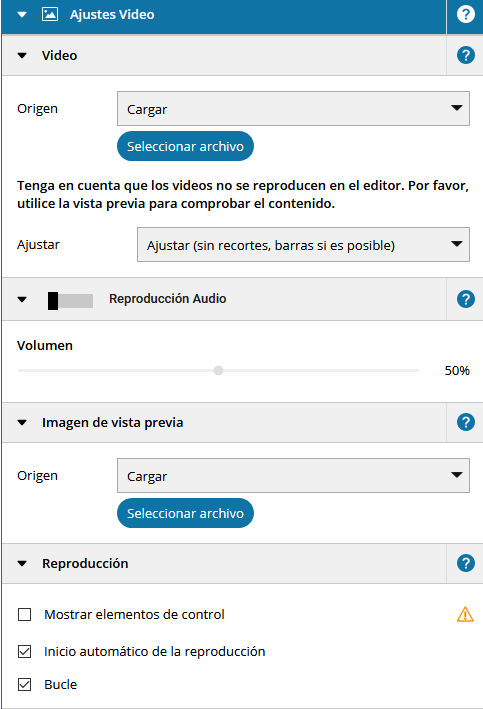Viewport: 483px width, 709px height.
Task: Collapse the Video section
Action: pyautogui.click(x=22, y=56)
